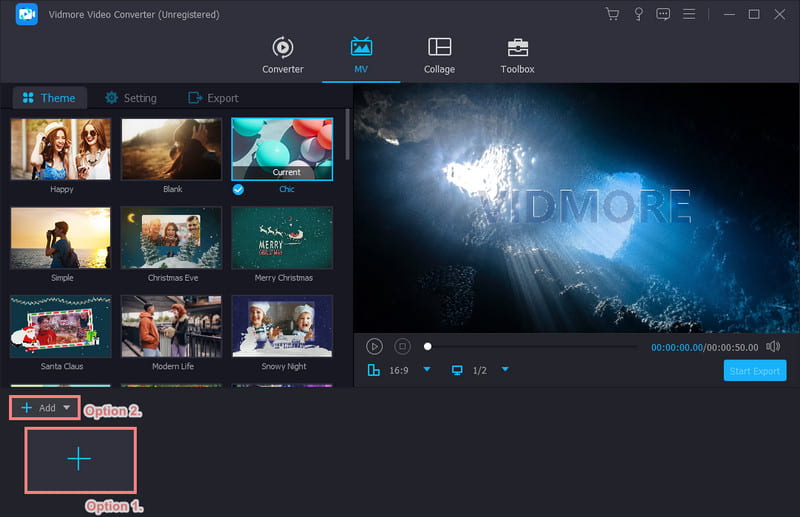Click the Vidmore app logo
Screen dimensions: 800x517
27,14
